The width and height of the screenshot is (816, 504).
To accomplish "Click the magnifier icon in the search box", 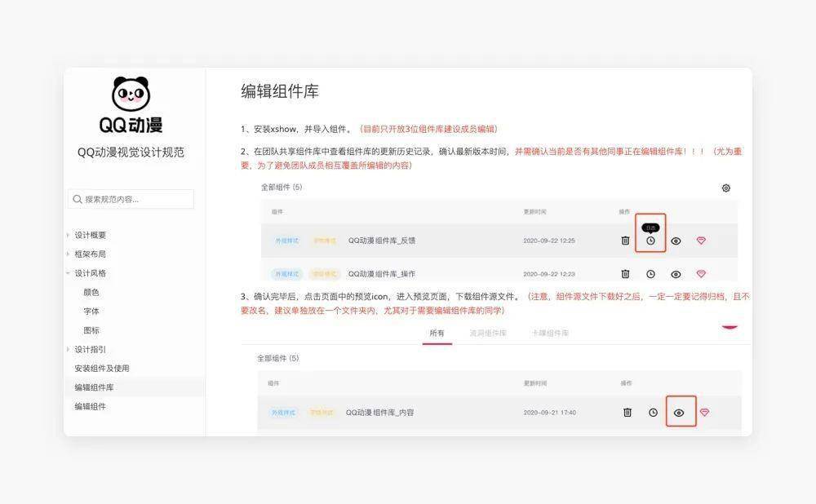I will 78,199.
